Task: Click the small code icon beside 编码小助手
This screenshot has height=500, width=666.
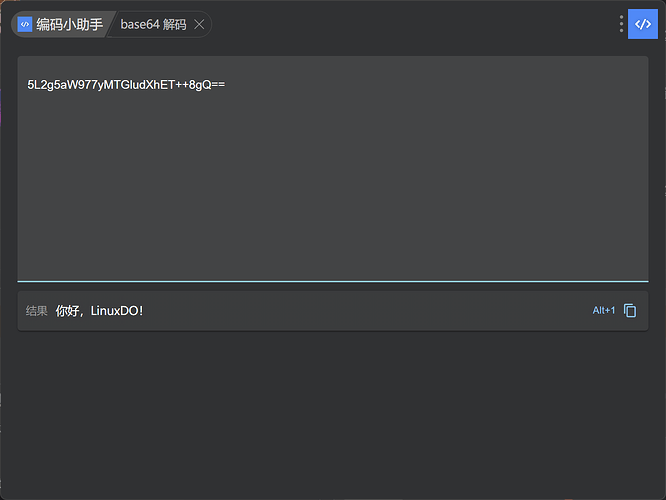Action: pos(25,25)
